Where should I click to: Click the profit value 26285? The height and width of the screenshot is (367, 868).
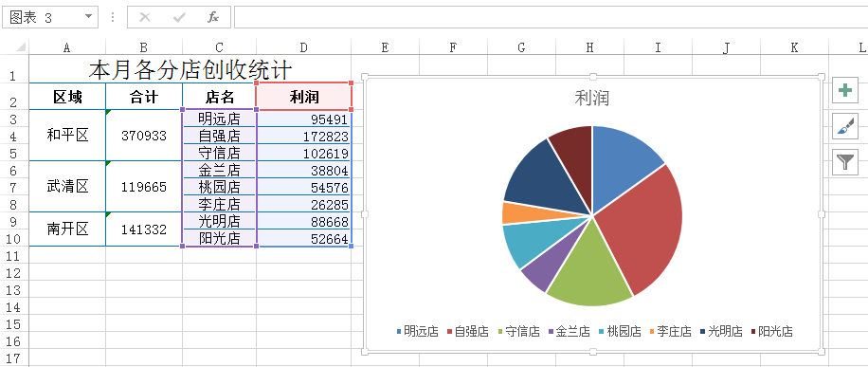pos(304,204)
